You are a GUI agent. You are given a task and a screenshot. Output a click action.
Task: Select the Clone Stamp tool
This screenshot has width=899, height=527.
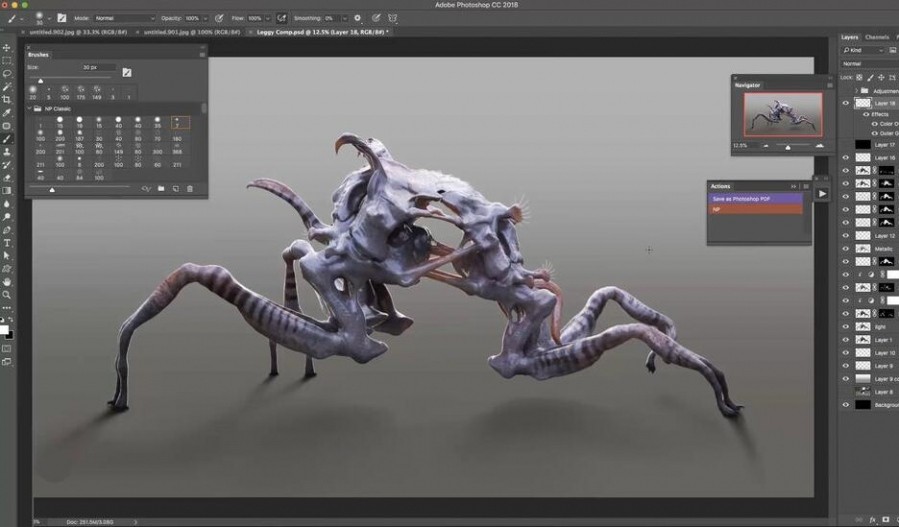click(7, 152)
